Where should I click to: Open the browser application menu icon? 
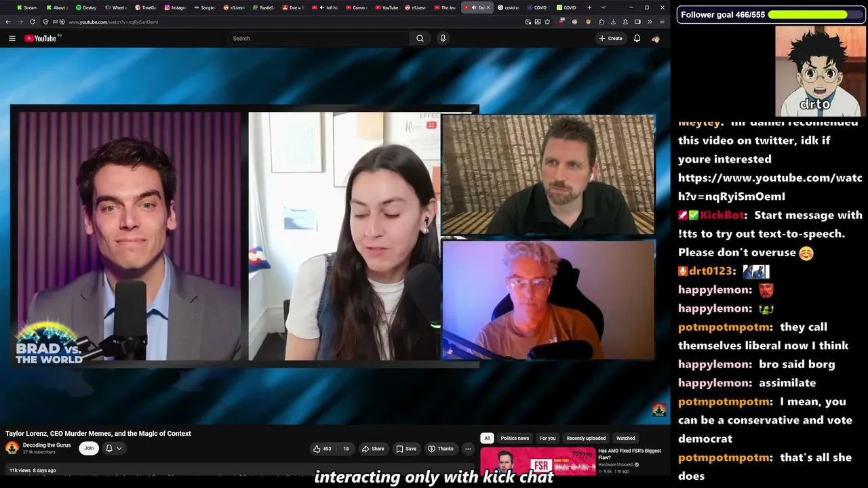[x=662, y=22]
